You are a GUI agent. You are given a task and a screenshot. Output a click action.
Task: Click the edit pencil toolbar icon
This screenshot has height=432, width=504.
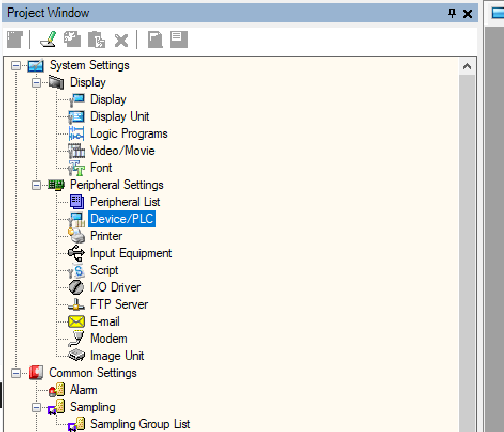pyautogui.click(x=48, y=40)
